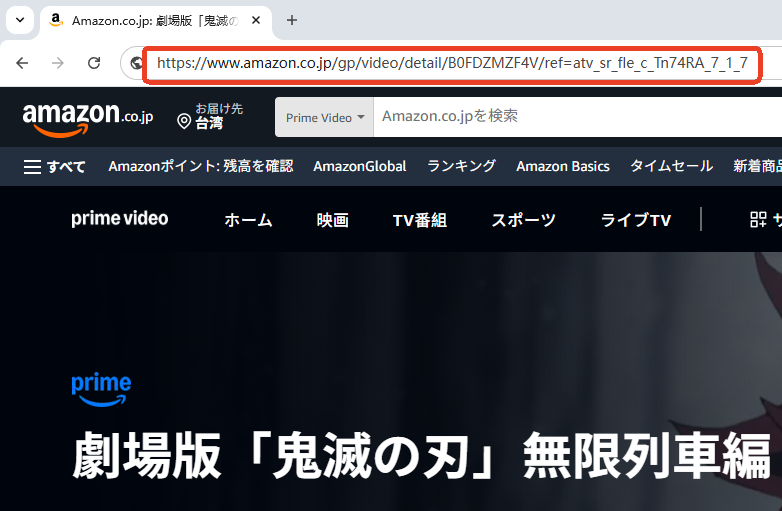Reload the current page
This screenshot has height=511, width=782.
click(94, 63)
